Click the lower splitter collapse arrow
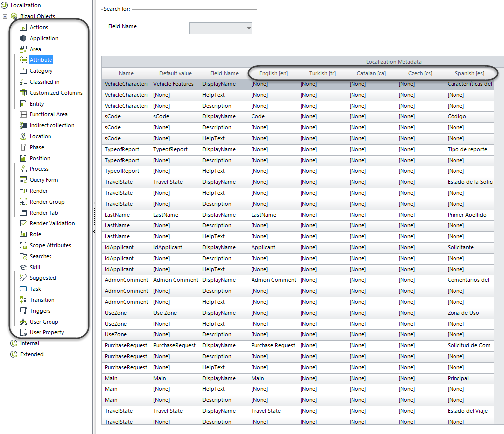 (94, 232)
